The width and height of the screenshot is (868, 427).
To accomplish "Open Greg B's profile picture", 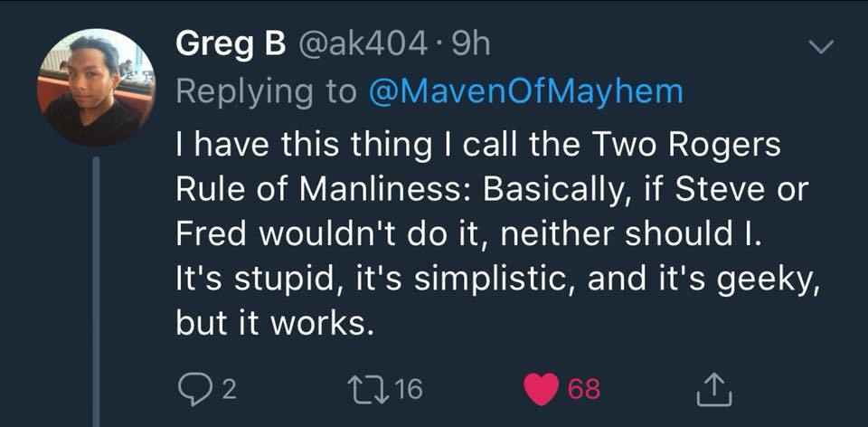I will tap(95, 88).
